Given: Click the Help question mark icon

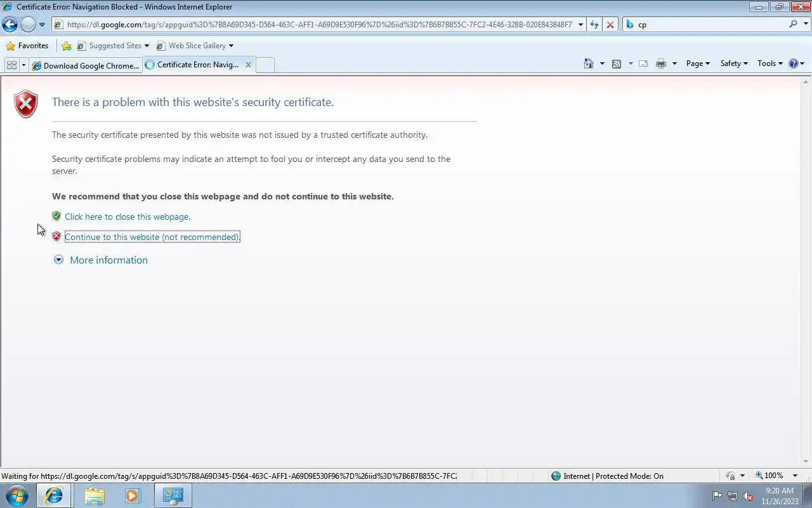Looking at the screenshot, I should [793, 63].
